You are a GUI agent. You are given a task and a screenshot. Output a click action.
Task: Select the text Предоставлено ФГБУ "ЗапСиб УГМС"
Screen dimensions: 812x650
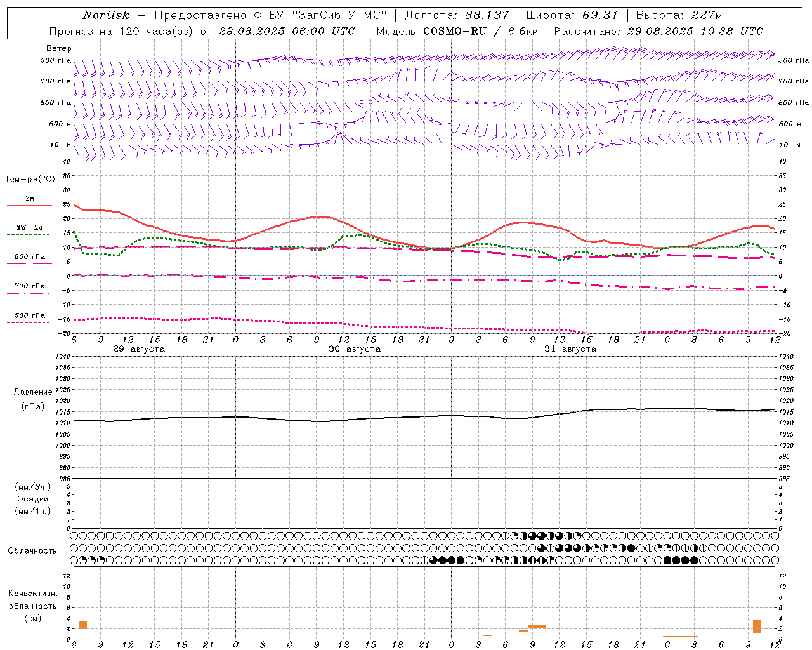[x=271, y=15]
